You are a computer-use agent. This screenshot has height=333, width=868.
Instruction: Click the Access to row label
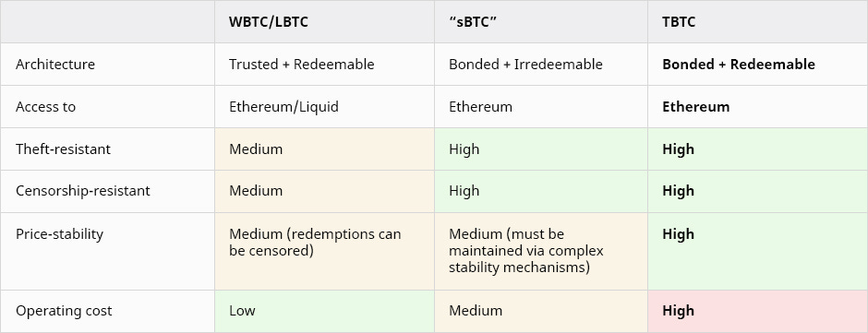107,107
